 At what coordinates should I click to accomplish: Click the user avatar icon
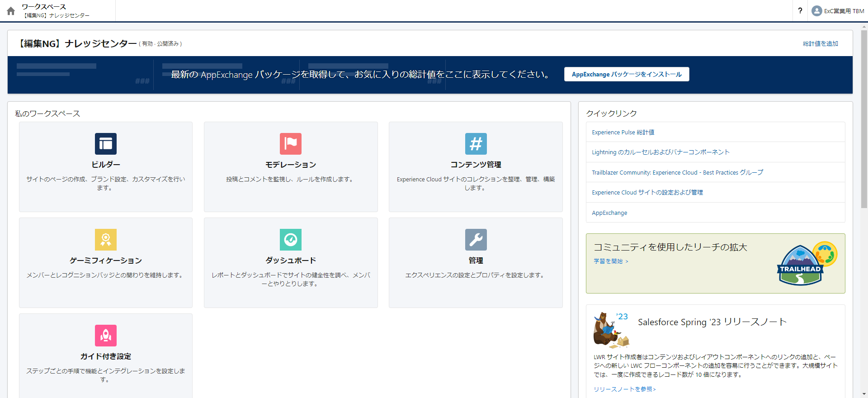(x=816, y=11)
